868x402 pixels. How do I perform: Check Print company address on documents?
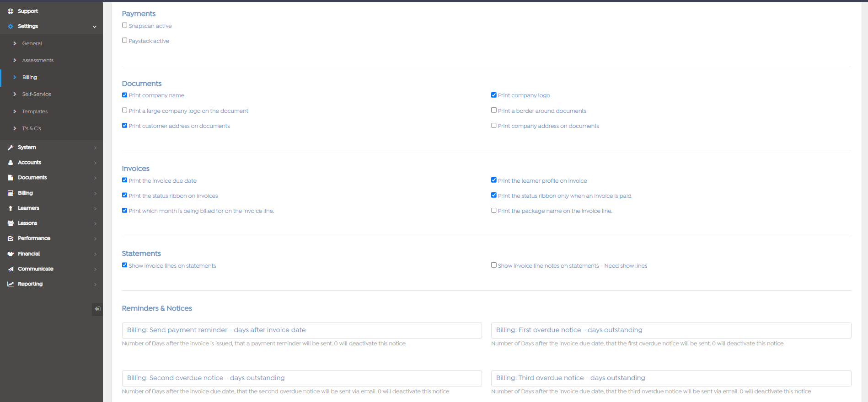(494, 126)
